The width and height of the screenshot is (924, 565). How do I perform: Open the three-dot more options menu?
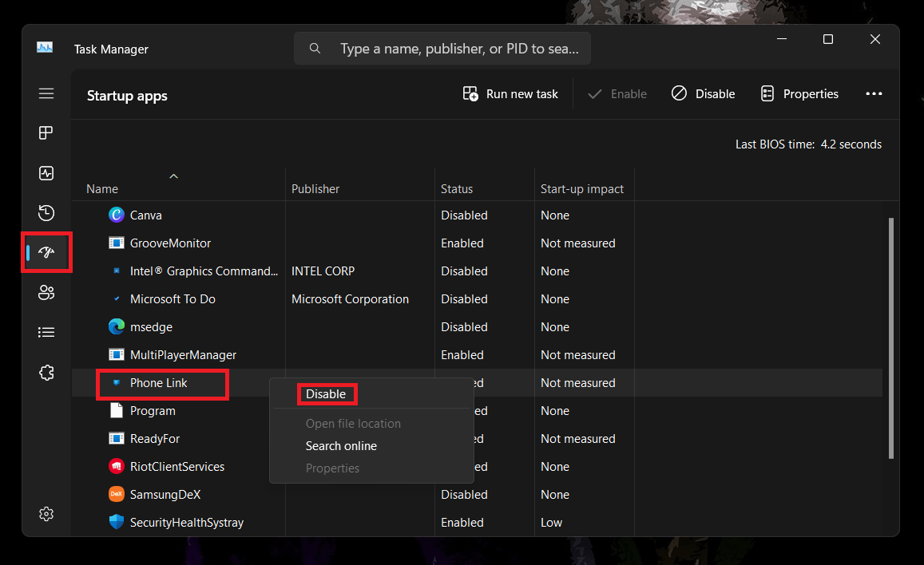tap(874, 93)
